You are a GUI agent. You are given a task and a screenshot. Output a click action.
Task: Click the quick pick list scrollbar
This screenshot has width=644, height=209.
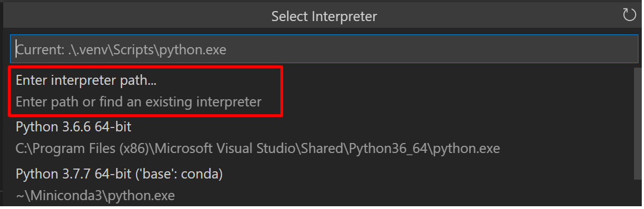click(638, 123)
